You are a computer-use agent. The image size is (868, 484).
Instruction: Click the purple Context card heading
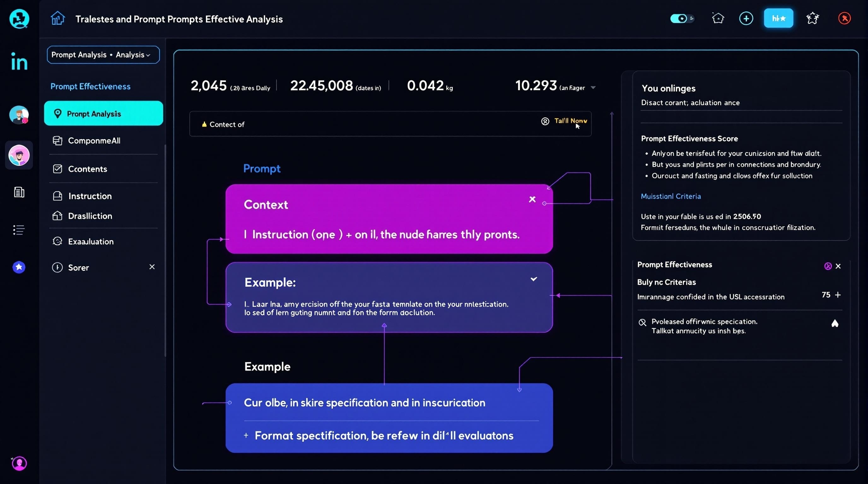(266, 205)
